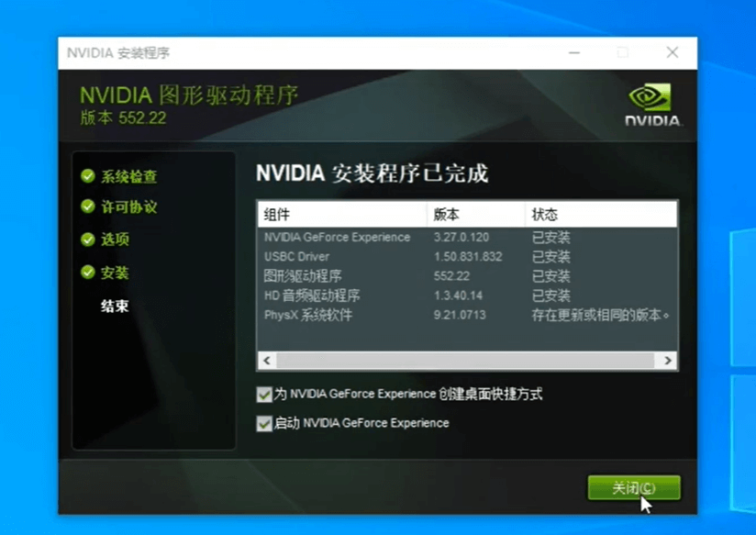Click the green checkmark beside 许可协议
This screenshot has width=756, height=535.
click(88, 207)
